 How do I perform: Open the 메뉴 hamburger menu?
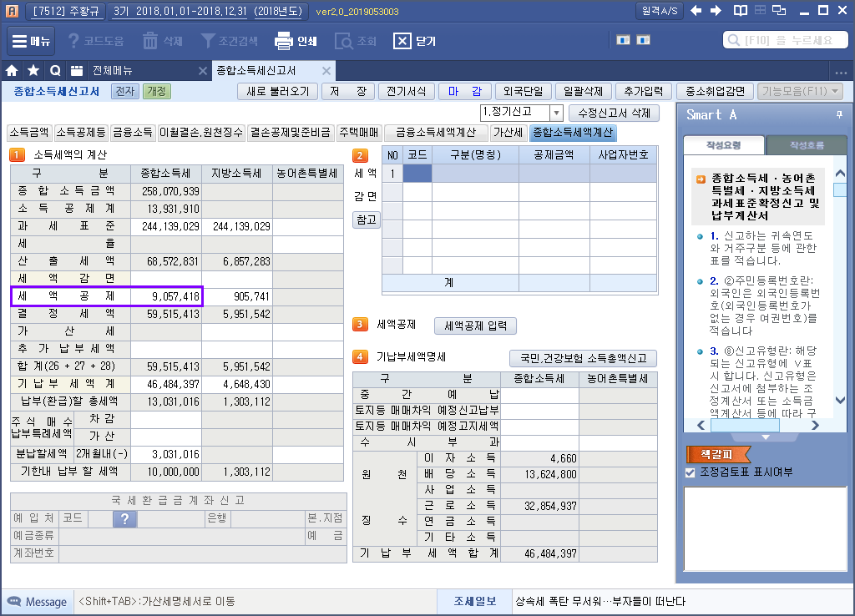coord(31,41)
